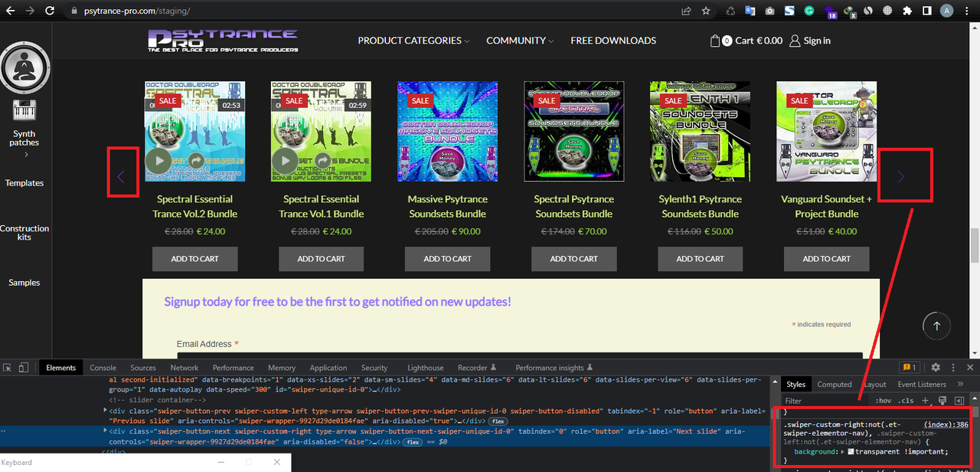Open the Computed styles tab

click(x=835, y=385)
